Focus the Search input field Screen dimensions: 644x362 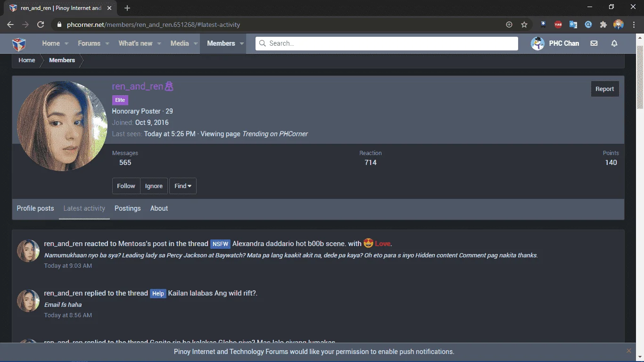[x=387, y=43]
